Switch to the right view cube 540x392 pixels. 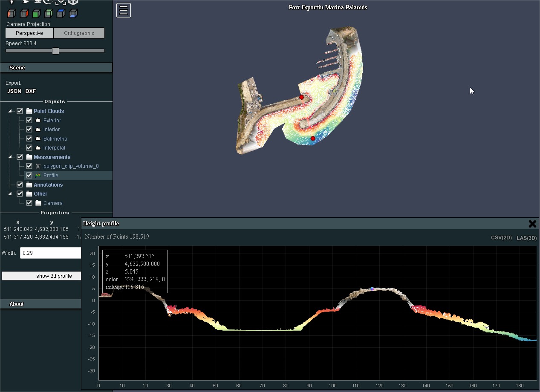[24, 14]
